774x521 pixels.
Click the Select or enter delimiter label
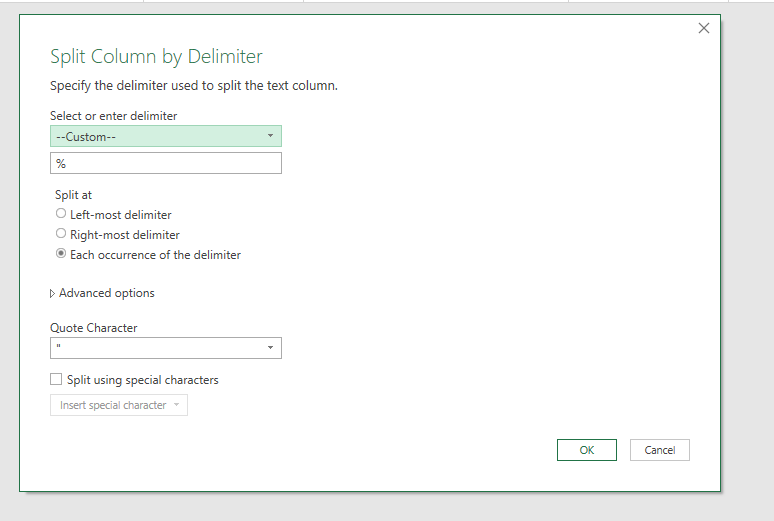click(114, 116)
